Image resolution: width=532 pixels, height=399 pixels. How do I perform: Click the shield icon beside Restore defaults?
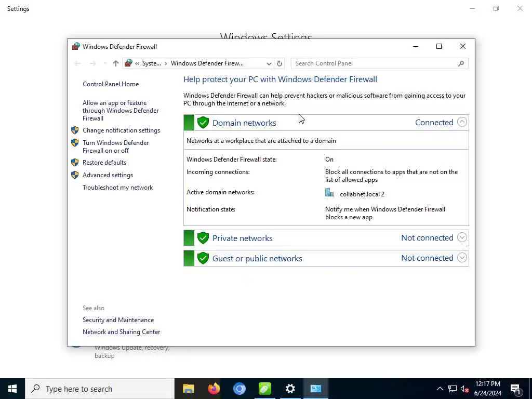click(75, 163)
